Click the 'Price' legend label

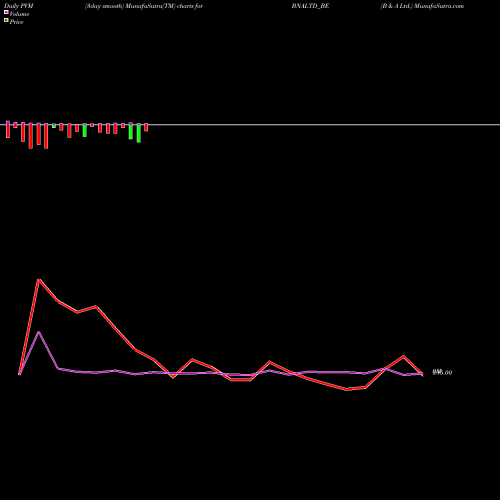[16, 22]
